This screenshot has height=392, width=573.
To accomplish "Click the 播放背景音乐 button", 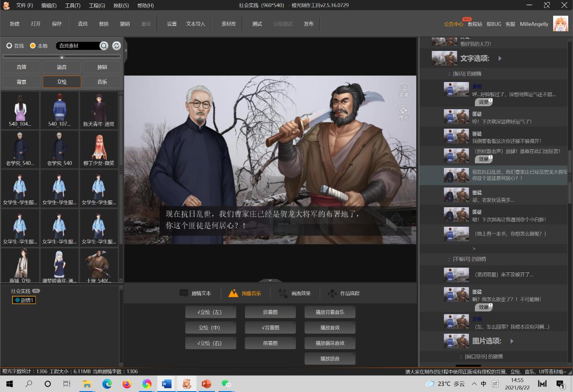I will 330,312.
